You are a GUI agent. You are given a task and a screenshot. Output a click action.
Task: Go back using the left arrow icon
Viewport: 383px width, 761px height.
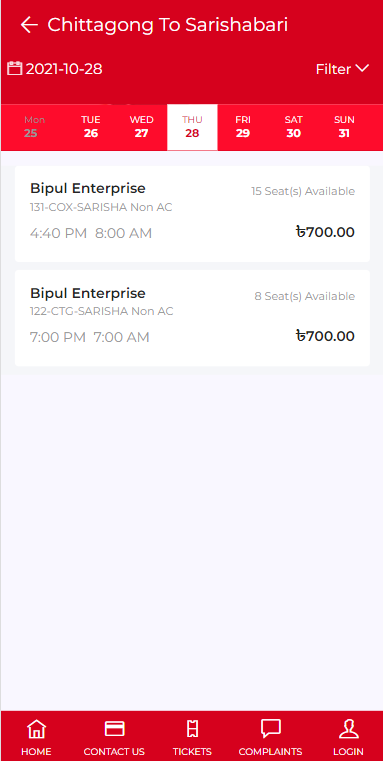click(29, 25)
